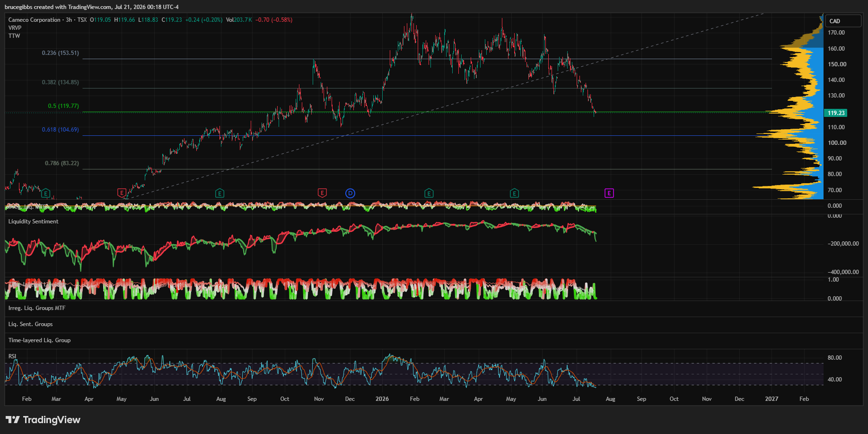The width and height of the screenshot is (868, 434).
Task: Select the close value C119.23 in legend
Action: tap(172, 20)
